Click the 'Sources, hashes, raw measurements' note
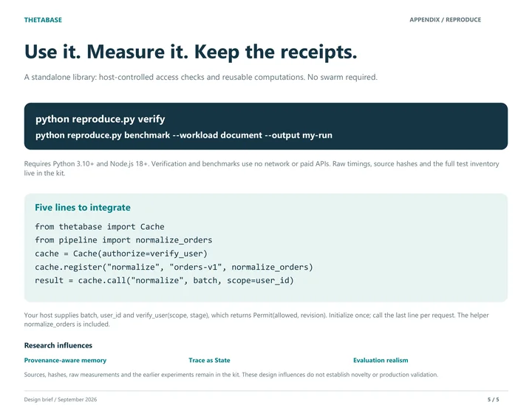532x411 pixels. [x=231, y=375]
